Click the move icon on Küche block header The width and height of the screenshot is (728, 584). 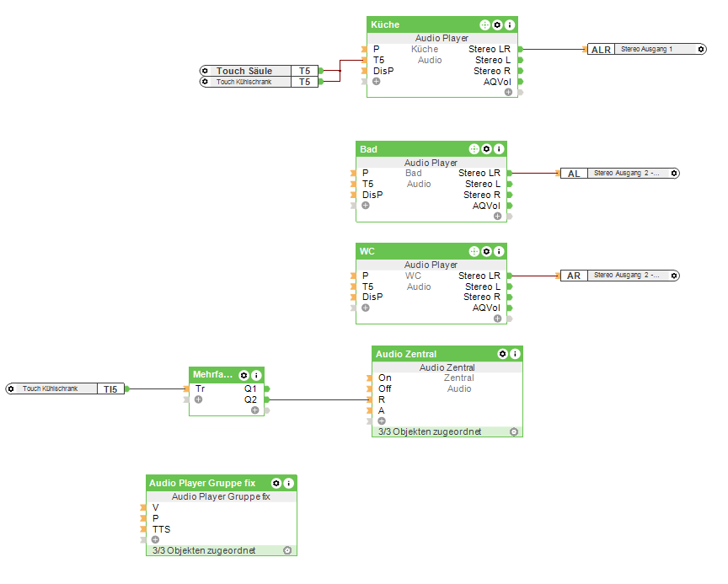point(484,24)
